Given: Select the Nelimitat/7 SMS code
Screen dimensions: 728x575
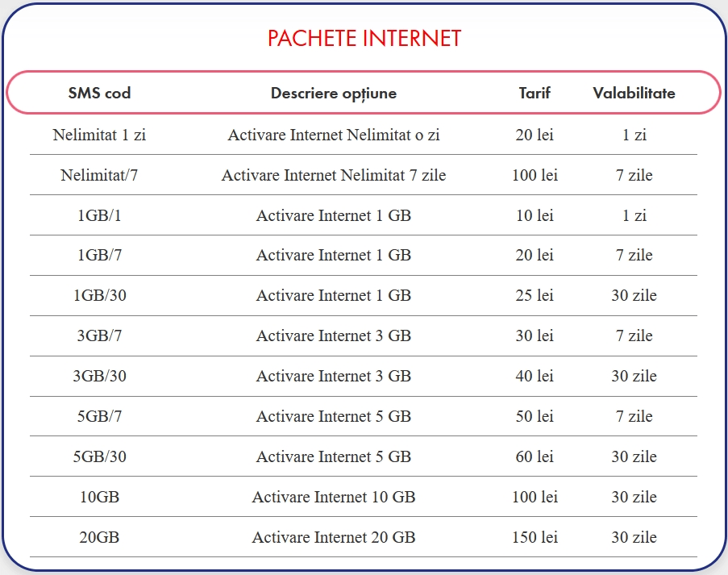Looking at the screenshot, I should point(99,176).
